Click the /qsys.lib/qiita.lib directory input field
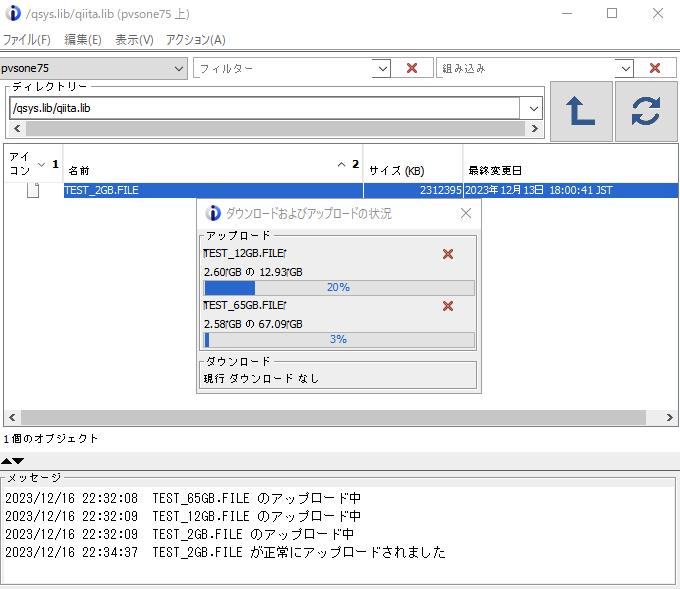The image size is (680, 589). click(x=265, y=108)
